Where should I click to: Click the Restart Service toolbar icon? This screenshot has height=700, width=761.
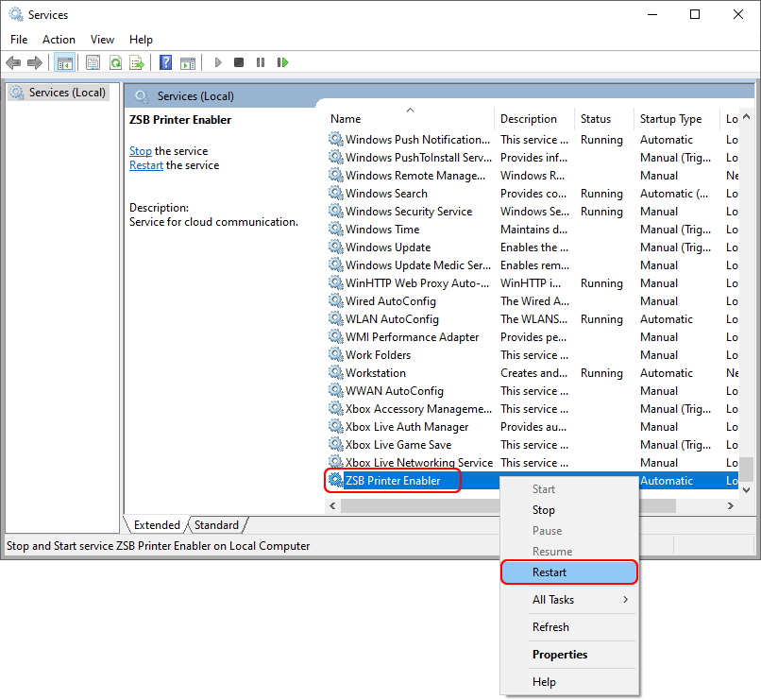[282, 62]
